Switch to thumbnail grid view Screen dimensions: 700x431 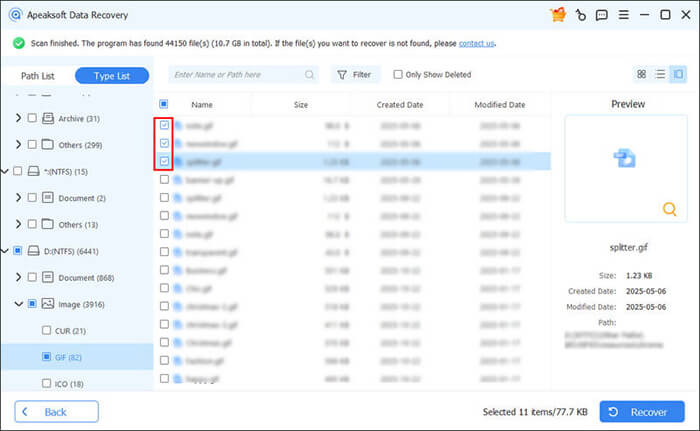click(x=642, y=74)
